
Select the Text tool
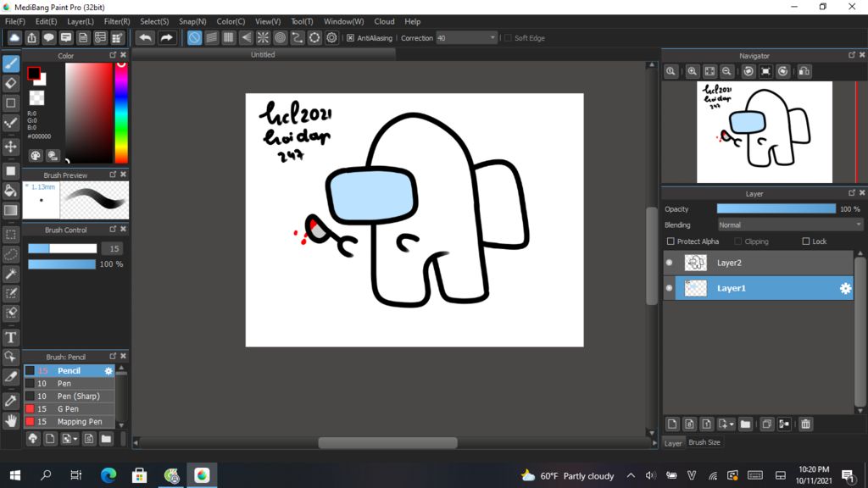click(11, 337)
